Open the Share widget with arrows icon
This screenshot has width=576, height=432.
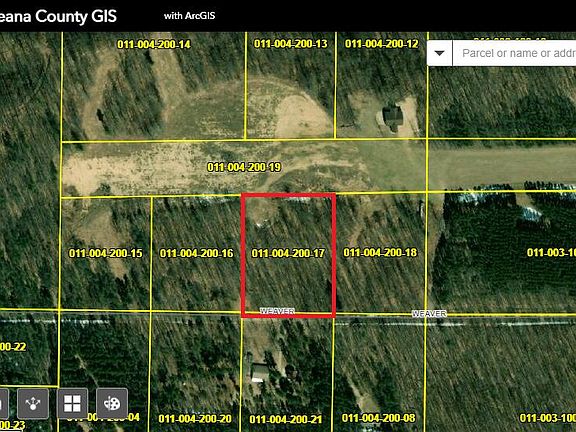[x=33, y=403]
